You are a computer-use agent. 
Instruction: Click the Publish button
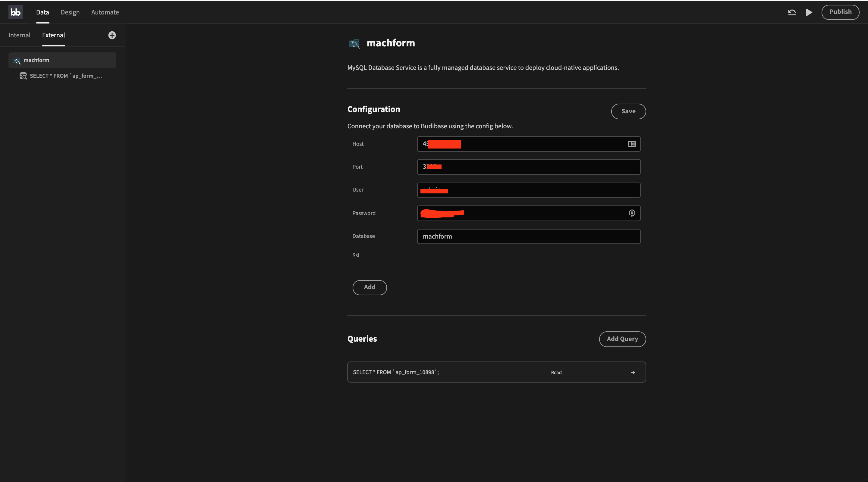pyautogui.click(x=840, y=12)
